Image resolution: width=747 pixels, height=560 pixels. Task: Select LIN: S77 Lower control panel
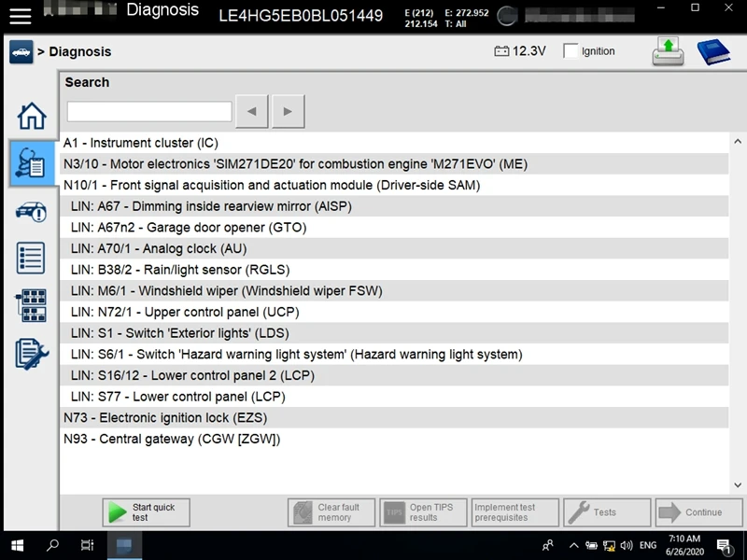point(394,396)
